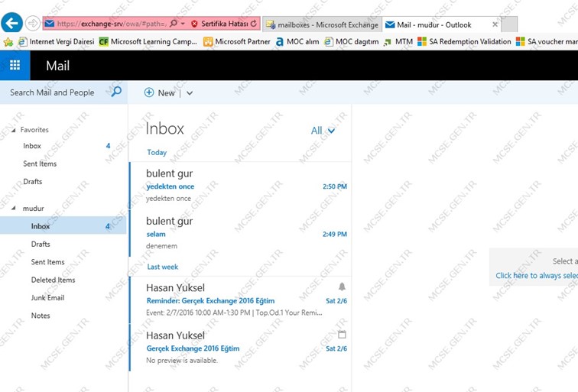Select the Mail - mudur - Outlook tab

click(x=433, y=24)
